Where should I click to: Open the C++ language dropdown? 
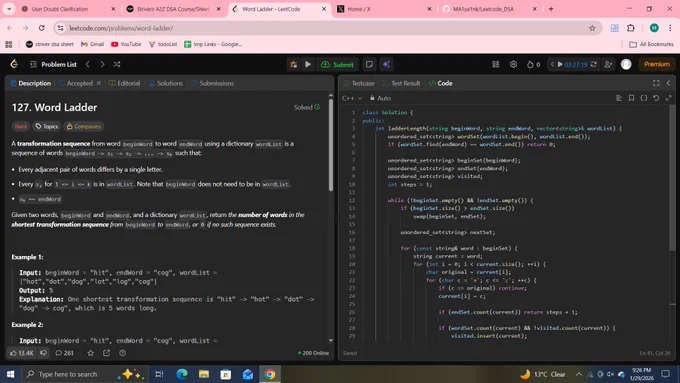click(352, 98)
